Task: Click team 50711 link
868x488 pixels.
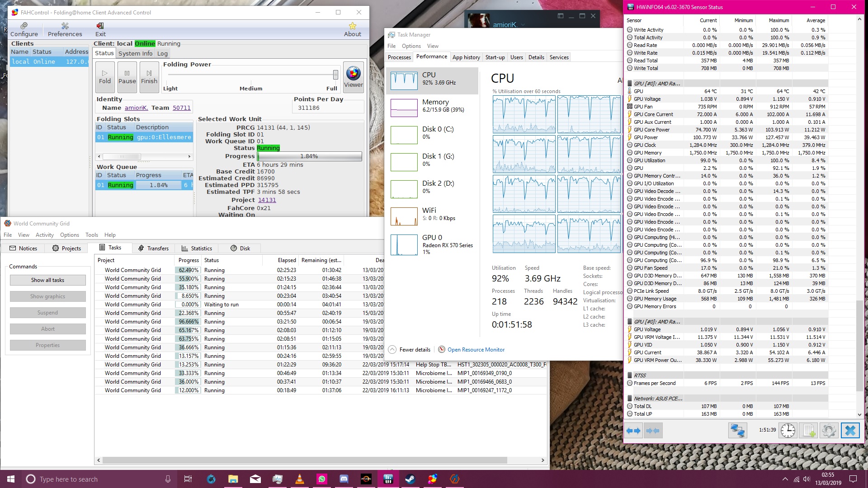Action: [x=181, y=108]
